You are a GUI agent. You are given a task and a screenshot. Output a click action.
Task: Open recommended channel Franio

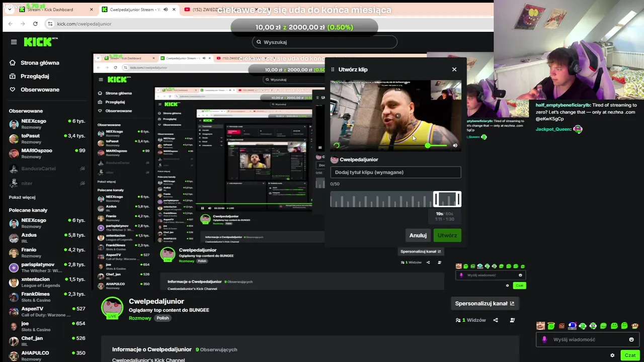point(47,252)
